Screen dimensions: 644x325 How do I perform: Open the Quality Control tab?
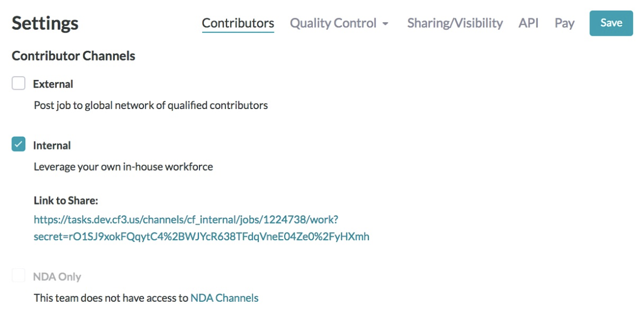(x=333, y=23)
